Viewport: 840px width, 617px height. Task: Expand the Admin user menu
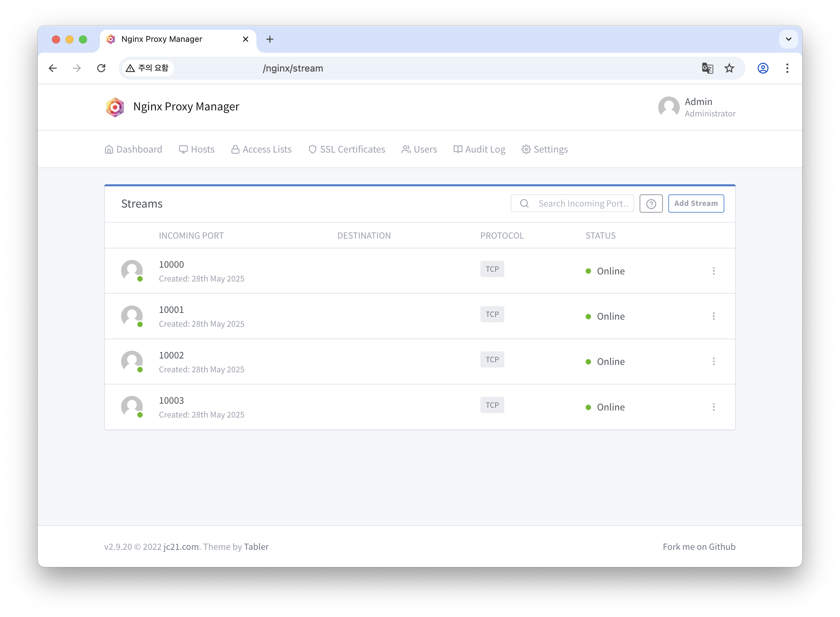click(697, 107)
